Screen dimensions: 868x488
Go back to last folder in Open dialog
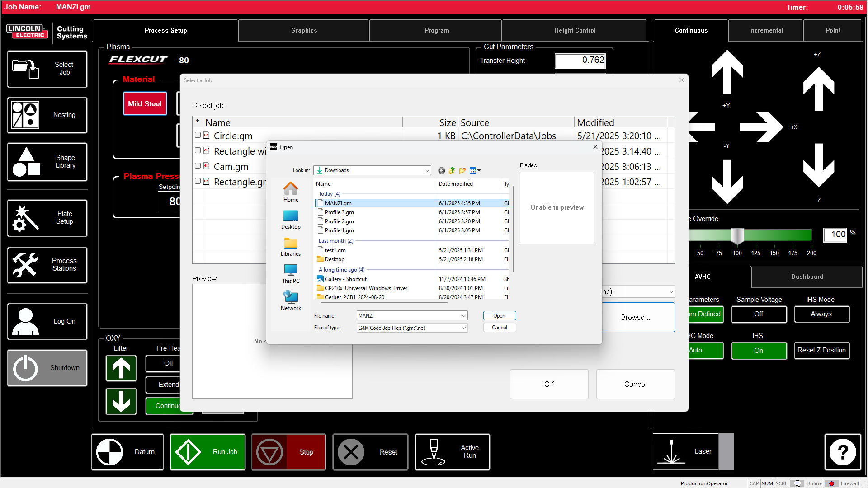(x=442, y=170)
